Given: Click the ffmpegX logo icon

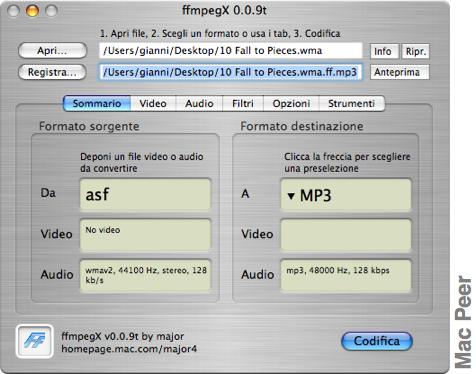Looking at the screenshot, I should pos(35,341).
